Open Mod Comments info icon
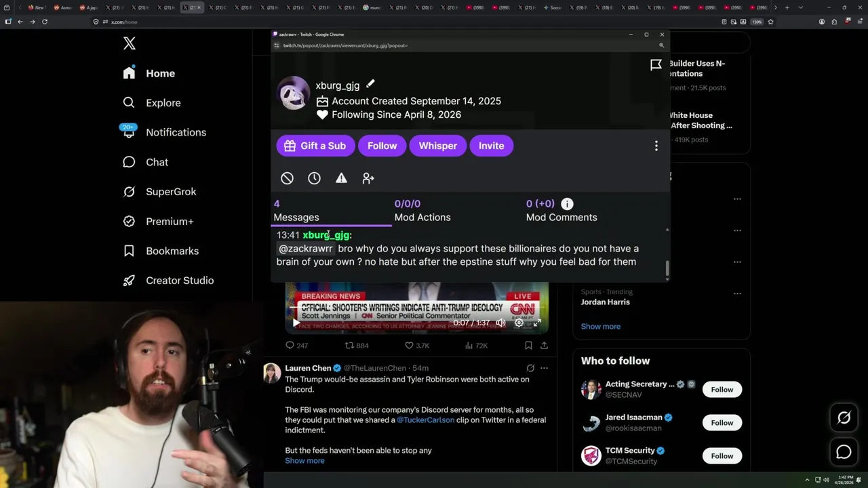This screenshot has height=488, width=868. tap(567, 203)
